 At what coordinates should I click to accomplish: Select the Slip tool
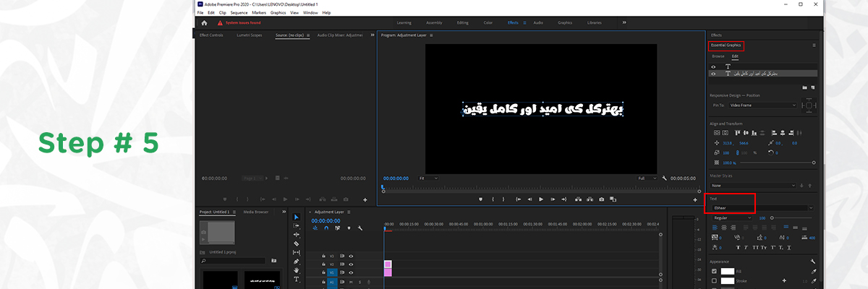click(x=296, y=252)
